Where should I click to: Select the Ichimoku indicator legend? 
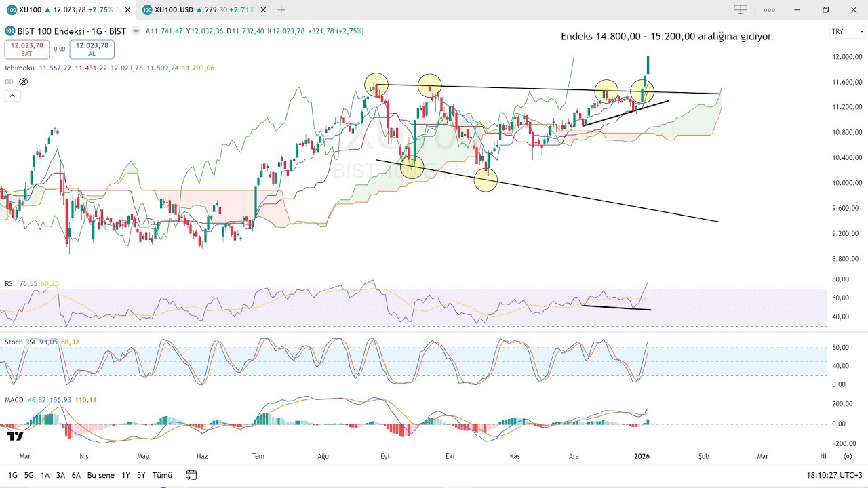20,68
